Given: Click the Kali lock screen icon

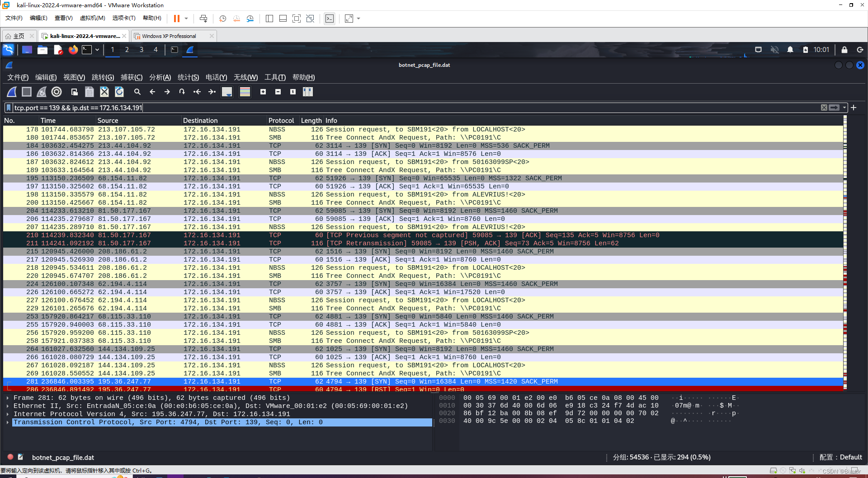Looking at the screenshot, I should 844,50.
